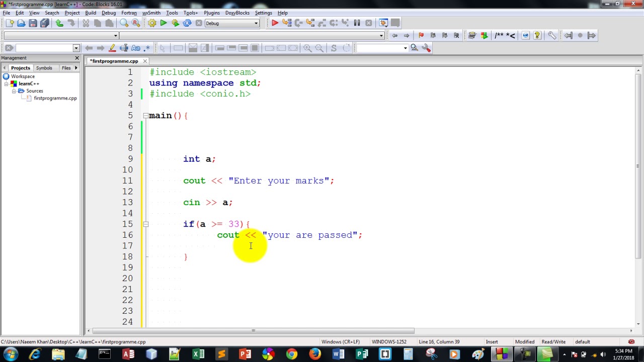Click the Build and run icon
This screenshot has width=644, height=362.
pyautogui.click(x=175, y=23)
